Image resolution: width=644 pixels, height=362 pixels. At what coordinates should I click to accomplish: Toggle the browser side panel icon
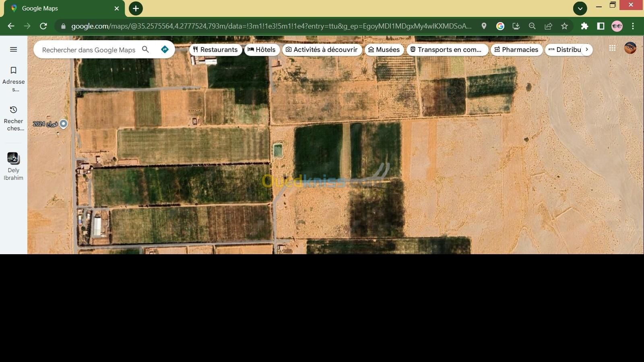click(x=601, y=26)
